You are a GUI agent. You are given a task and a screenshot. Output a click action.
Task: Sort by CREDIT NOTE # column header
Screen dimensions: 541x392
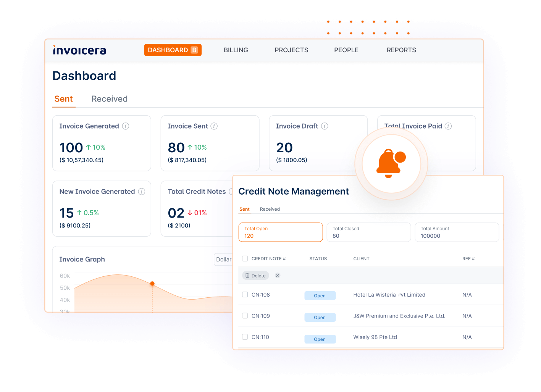268,259
